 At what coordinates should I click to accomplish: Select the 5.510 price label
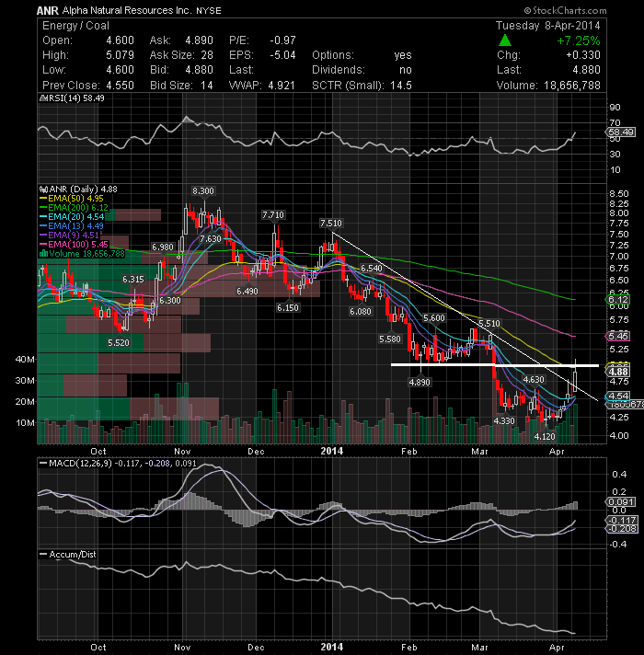[489, 323]
